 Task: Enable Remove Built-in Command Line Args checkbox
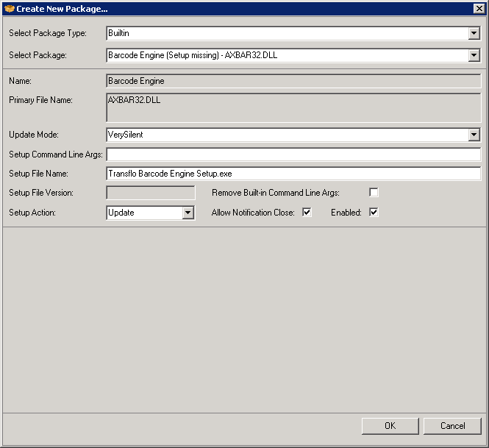pos(374,193)
